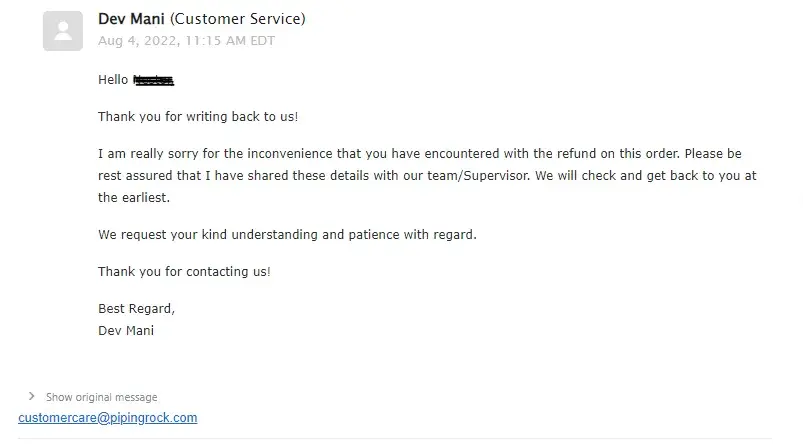Click the 'Hello' greeting word
The image size is (803, 448).
click(113, 79)
